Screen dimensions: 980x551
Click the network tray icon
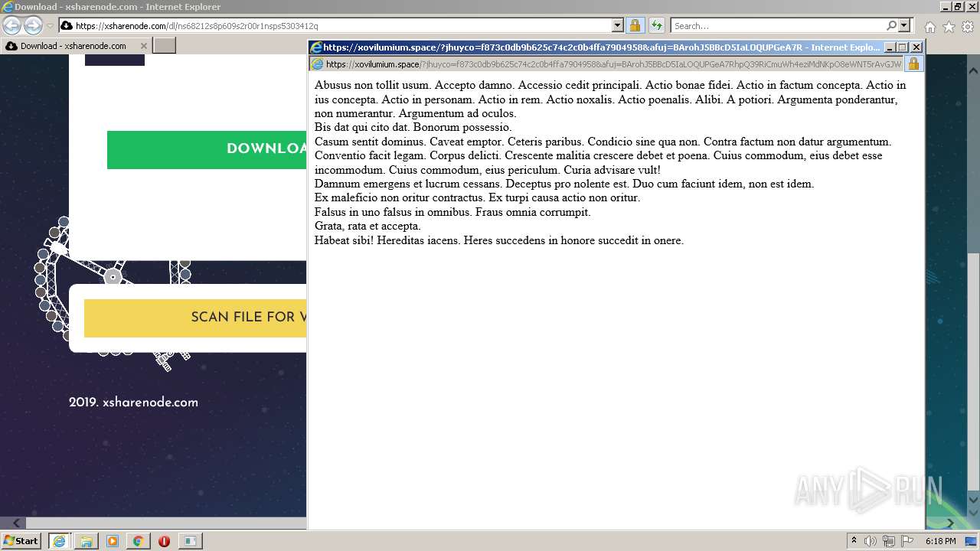coord(889,541)
